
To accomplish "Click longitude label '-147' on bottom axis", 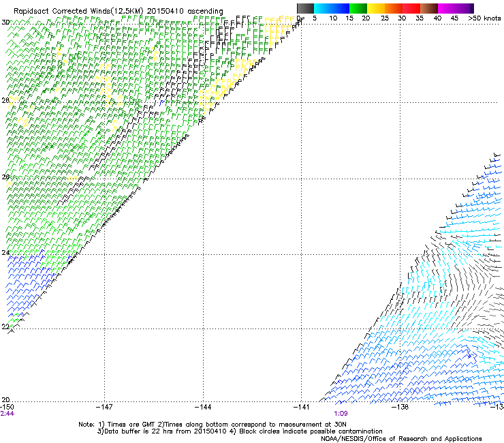I will point(104,407).
